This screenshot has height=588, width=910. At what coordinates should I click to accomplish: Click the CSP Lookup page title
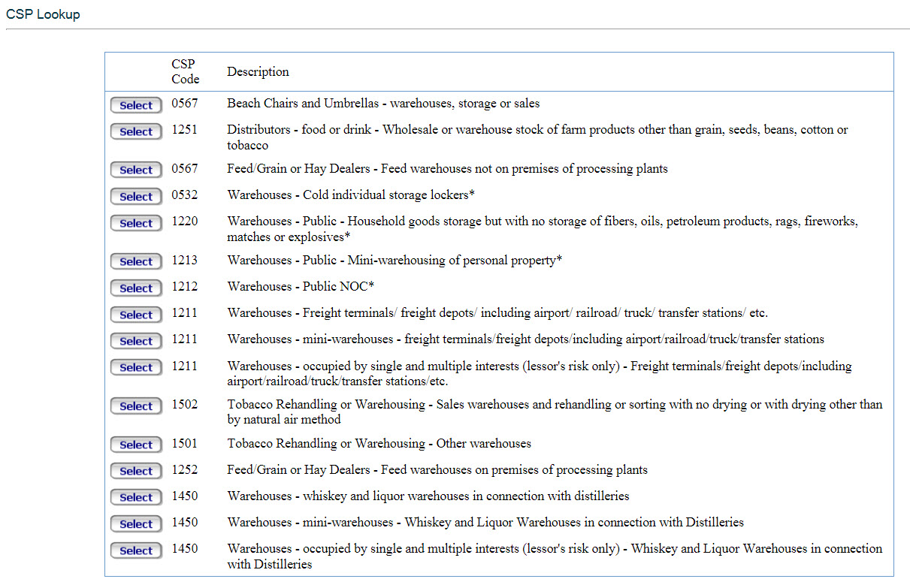pyautogui.click(x=43, y=14)
